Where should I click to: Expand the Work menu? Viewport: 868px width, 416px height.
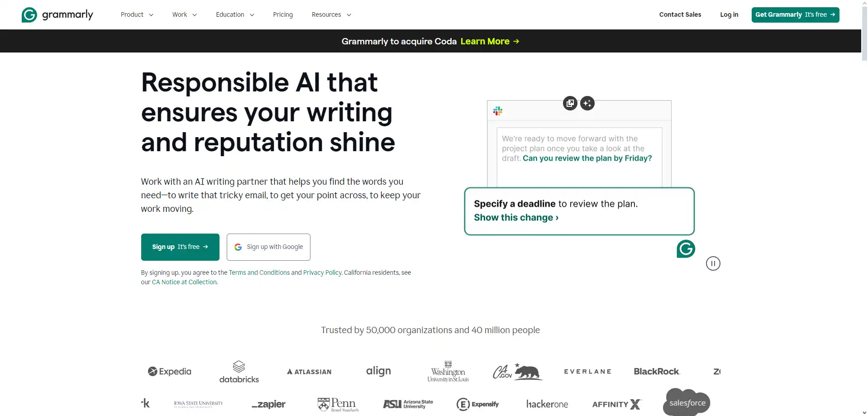184,14
